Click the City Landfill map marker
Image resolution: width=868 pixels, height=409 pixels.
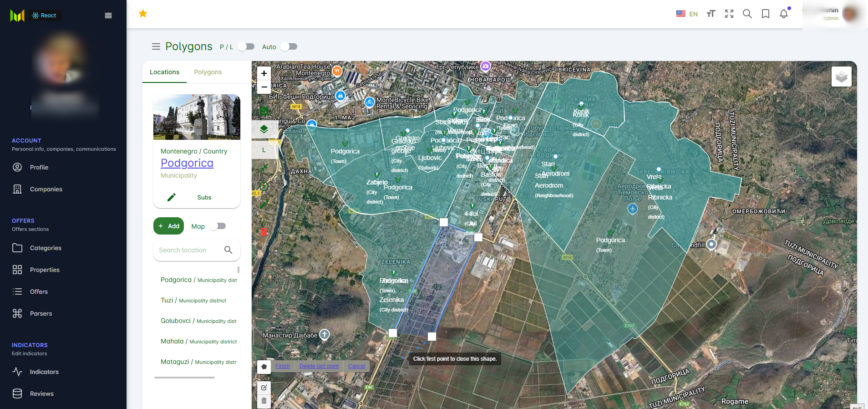[711, 245]
